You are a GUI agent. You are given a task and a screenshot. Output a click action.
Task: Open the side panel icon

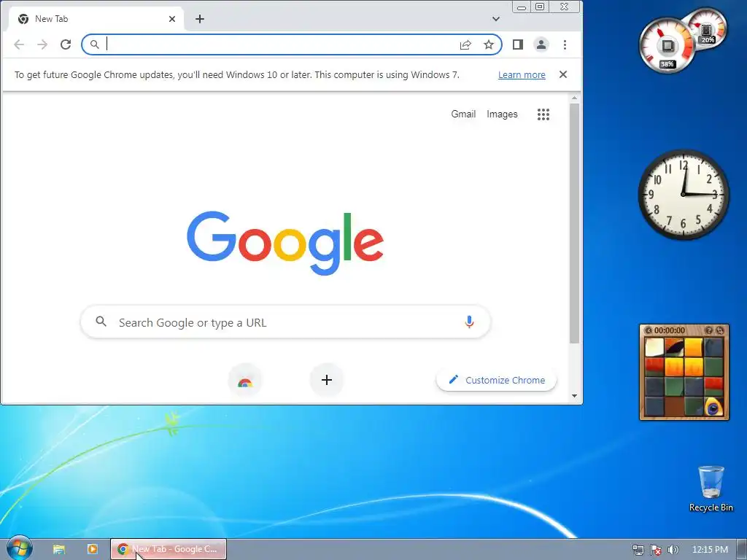(518, 44)
